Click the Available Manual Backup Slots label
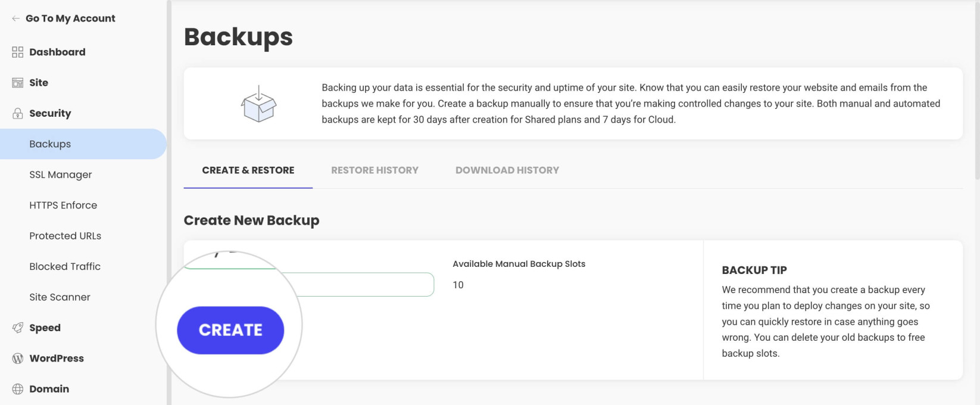Image resolution: width=980 pixels, height=405 pixels. point(519,264)
